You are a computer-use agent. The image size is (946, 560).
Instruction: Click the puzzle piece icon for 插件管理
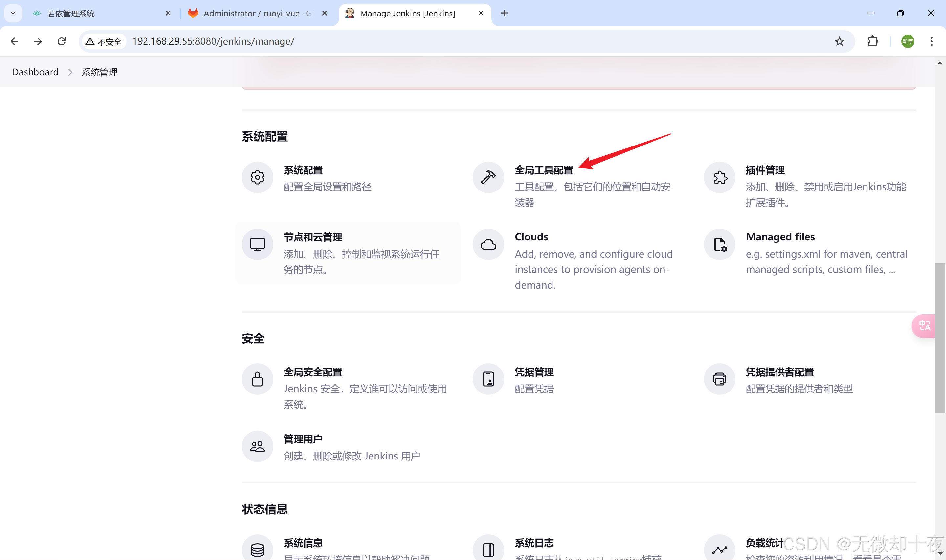tap(719, 177)
